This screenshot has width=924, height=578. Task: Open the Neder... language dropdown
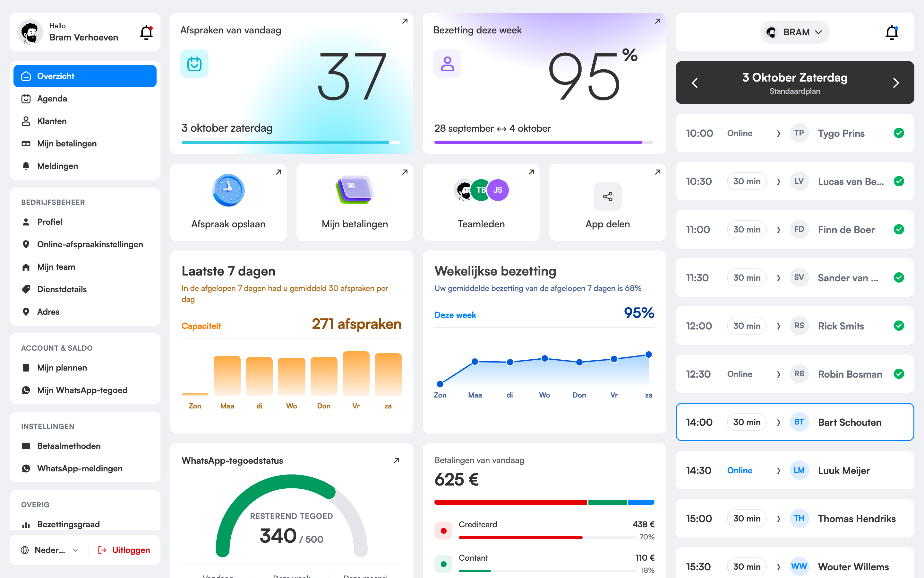50,550
